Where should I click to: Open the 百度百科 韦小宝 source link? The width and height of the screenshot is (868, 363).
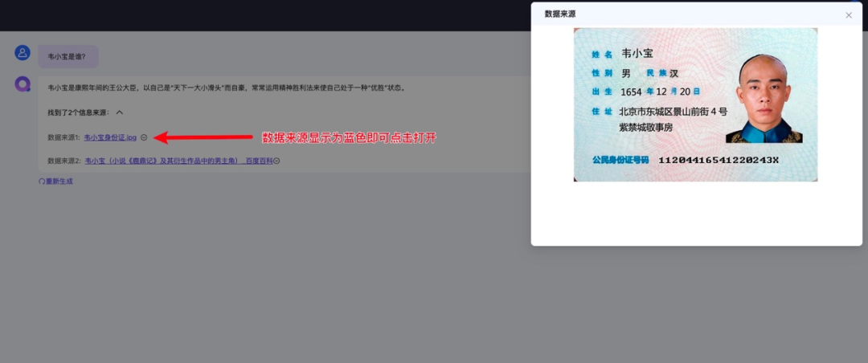coord(178,161)
